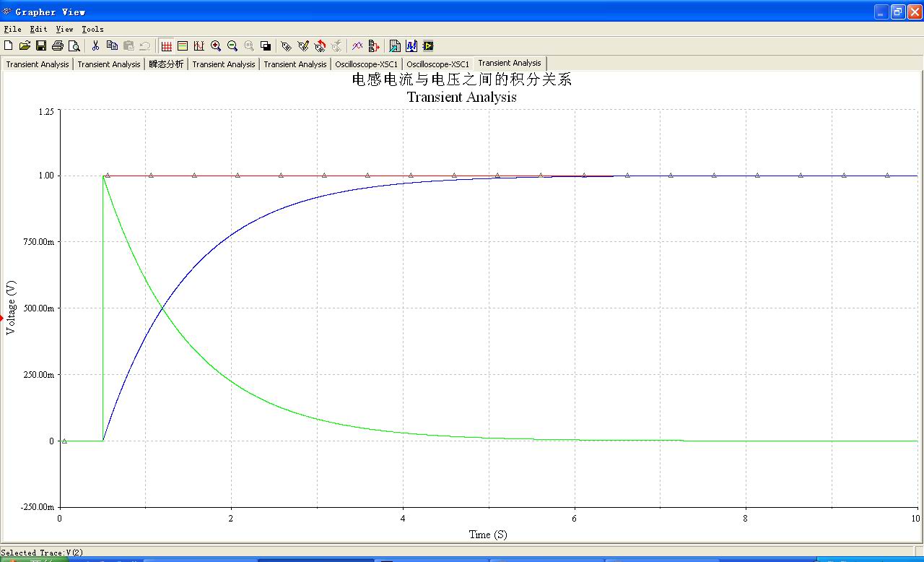Switch to the first Transient Analysis tab
The image size is (924, 562).
38,64
